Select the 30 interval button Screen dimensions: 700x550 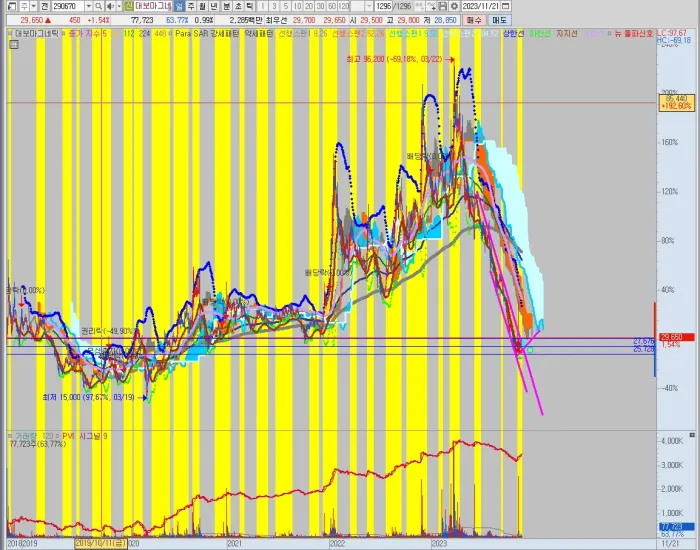click(321, 6)
